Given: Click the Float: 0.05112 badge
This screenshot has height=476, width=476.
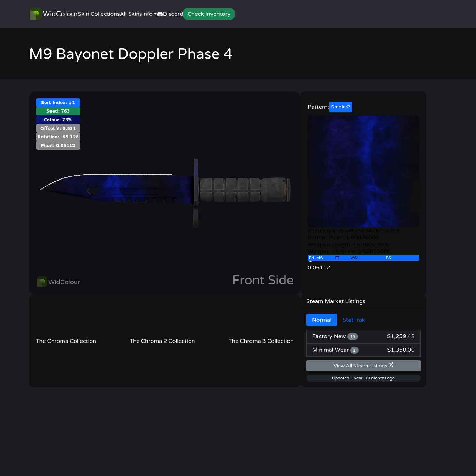Looking at the screenshot, I should [x=58, y=146].
